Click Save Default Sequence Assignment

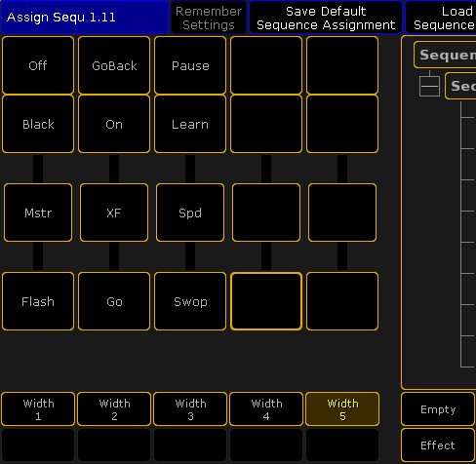[x=326, y=18]
